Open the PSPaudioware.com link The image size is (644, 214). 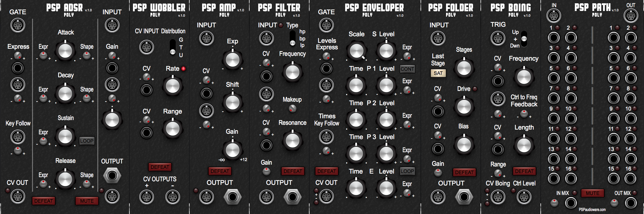click(x=592, y=210)
